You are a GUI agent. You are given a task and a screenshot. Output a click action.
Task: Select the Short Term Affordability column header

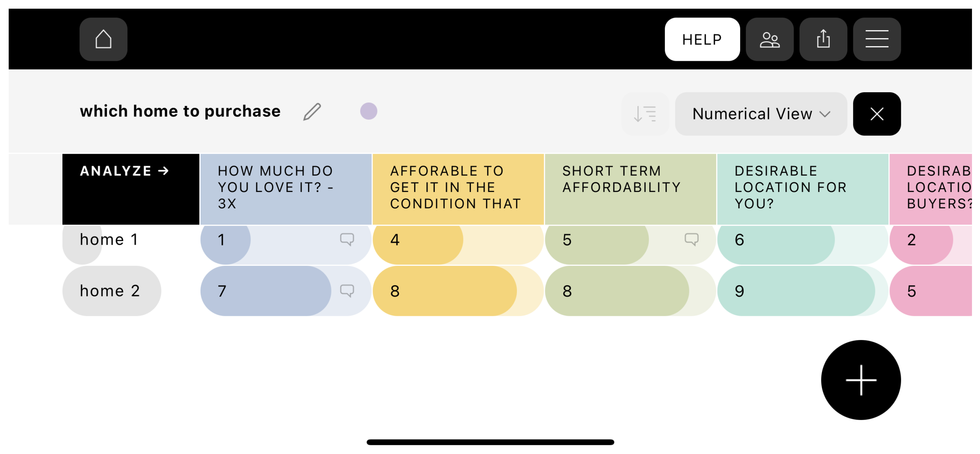click(631, 189)
